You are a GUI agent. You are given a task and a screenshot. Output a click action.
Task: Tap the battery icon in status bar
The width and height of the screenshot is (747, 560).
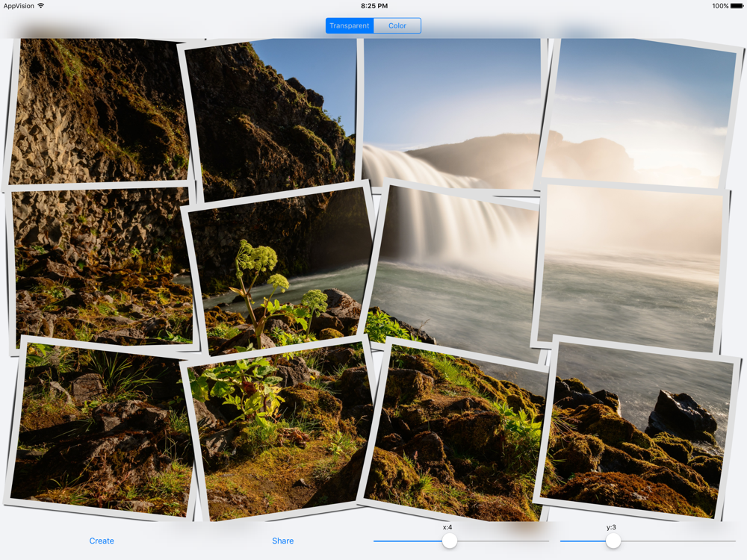click(x=737, y=6)
